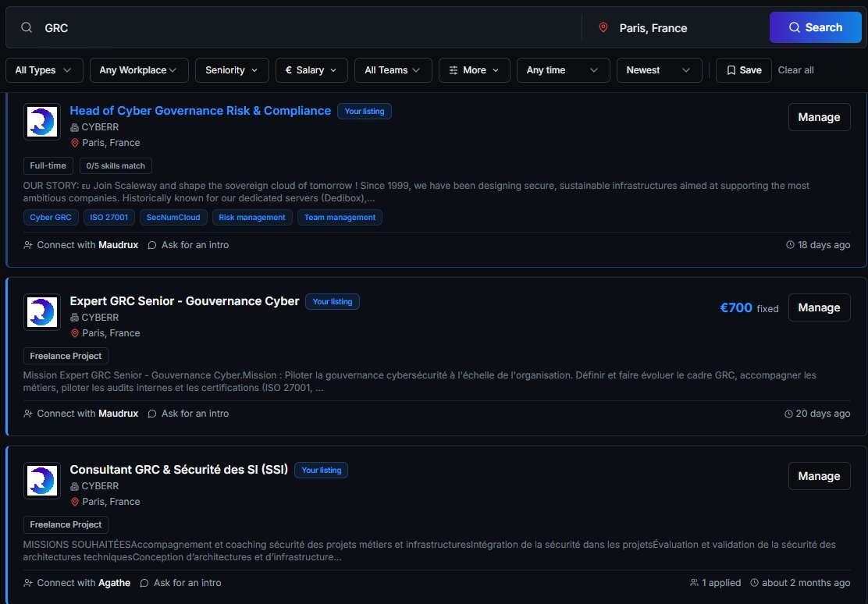Click Clear all filters

(x=795, y=70)
